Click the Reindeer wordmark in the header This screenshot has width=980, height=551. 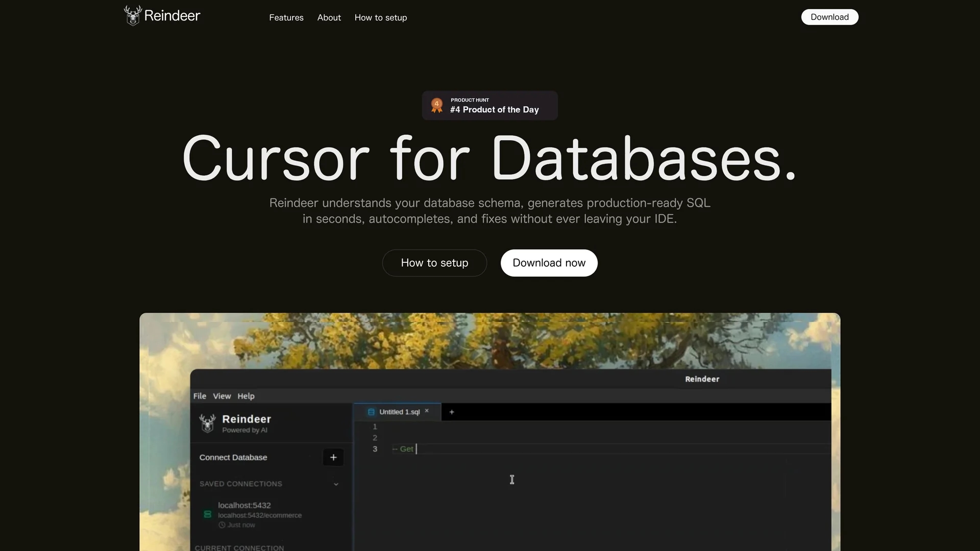click(173, 16)
